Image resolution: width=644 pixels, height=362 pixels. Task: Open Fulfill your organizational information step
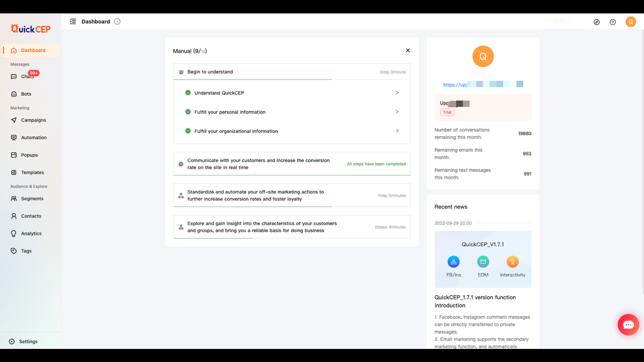[x=292, y=131]
